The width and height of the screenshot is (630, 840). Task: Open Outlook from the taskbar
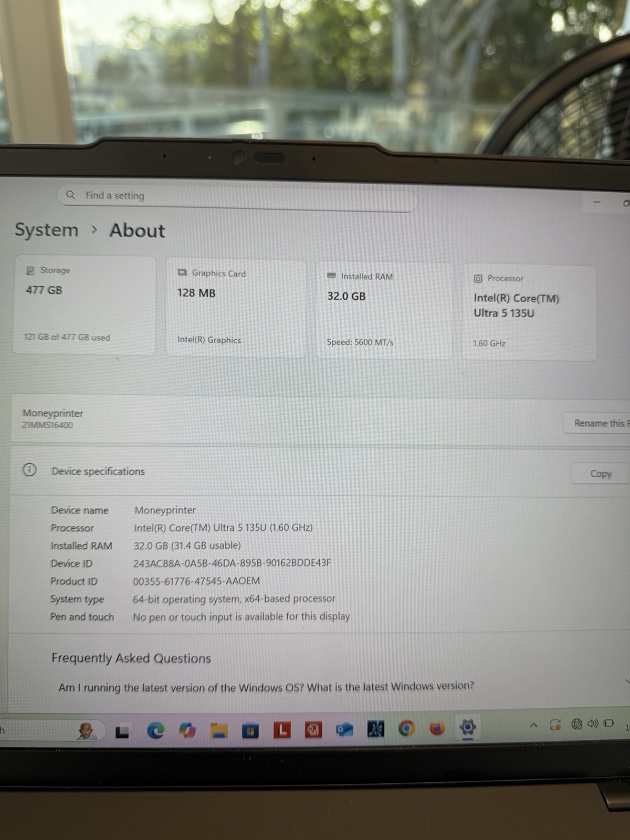coord(344,729)
